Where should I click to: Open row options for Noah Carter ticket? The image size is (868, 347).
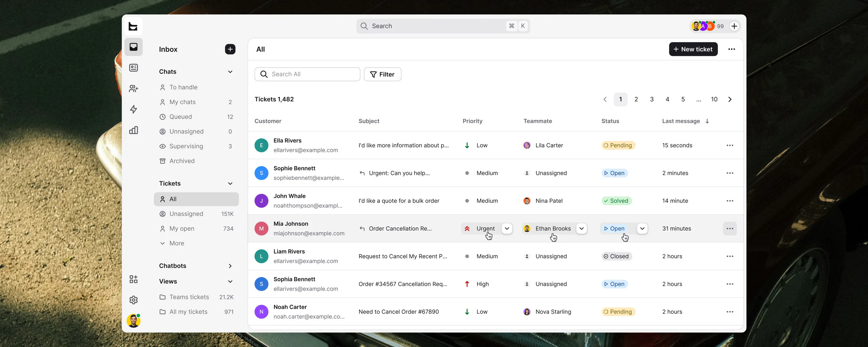[x=730, y=312]
